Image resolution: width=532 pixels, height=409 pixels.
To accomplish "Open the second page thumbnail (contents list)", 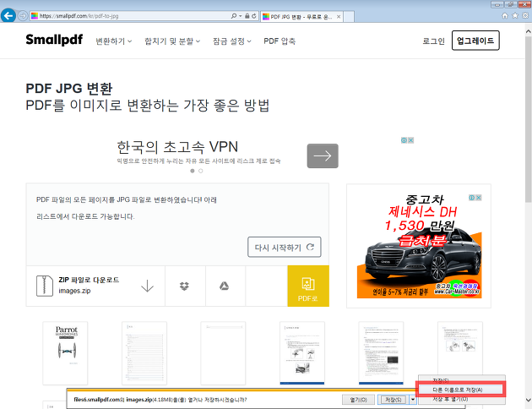I will pos(144,353).
